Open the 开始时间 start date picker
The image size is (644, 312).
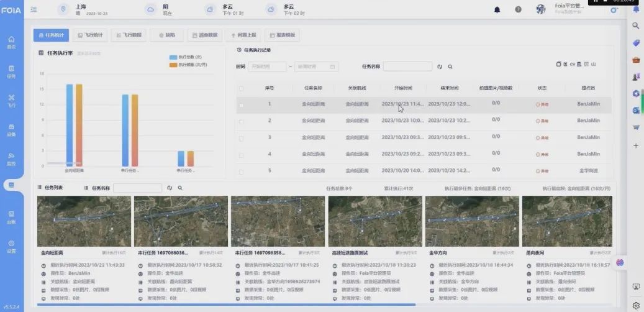266,67
